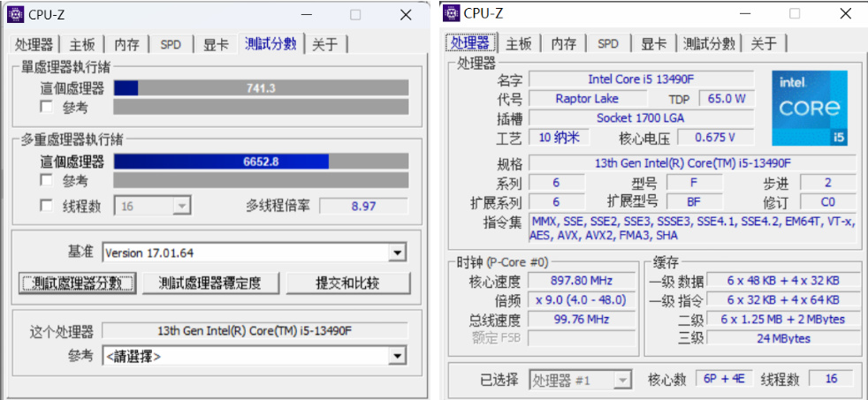Click 名字 field Intel Core i5 13490F
Viewport: 868px width, 400px height.
point(641,79)
